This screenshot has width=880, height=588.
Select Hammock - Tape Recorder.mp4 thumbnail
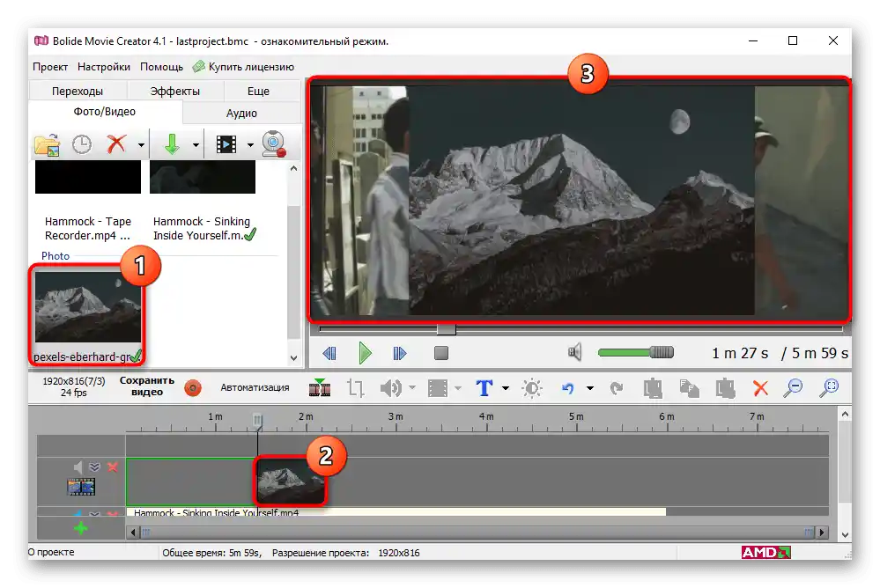click(x=88, y=177)
